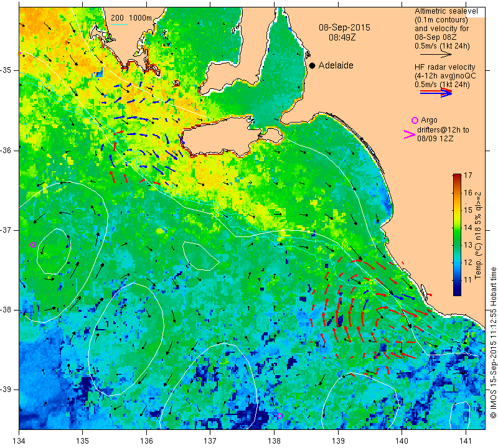
Task: Click the Argo legend label text
Action: tap(429, 120)
